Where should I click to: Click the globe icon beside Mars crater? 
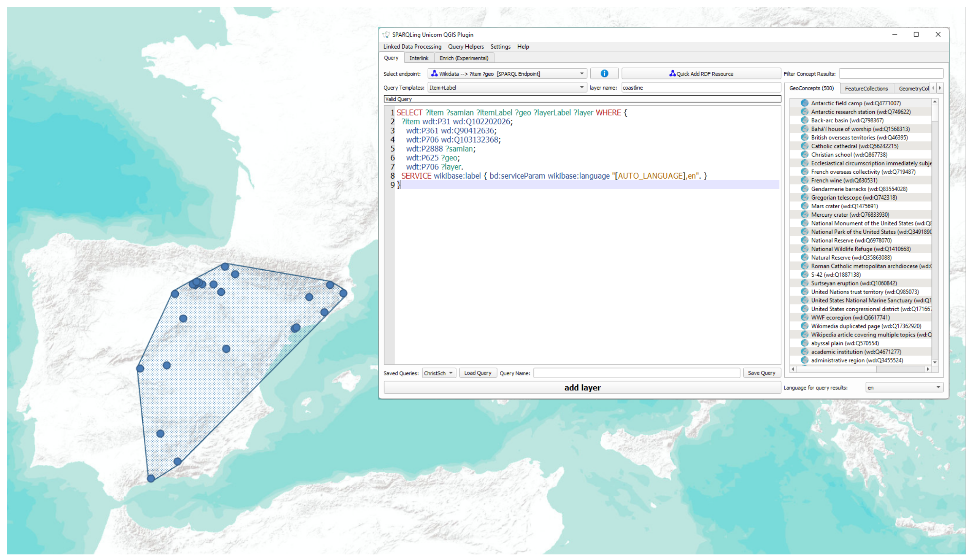[804, 206]
